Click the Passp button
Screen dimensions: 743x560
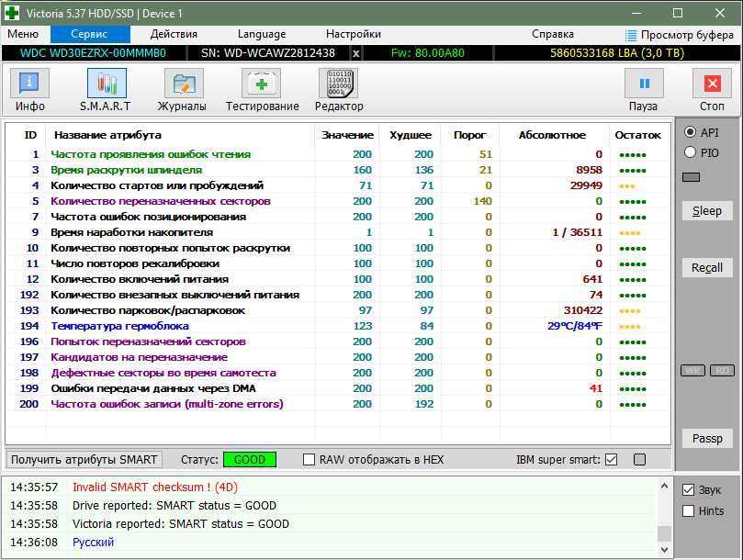tap(707, 439)
